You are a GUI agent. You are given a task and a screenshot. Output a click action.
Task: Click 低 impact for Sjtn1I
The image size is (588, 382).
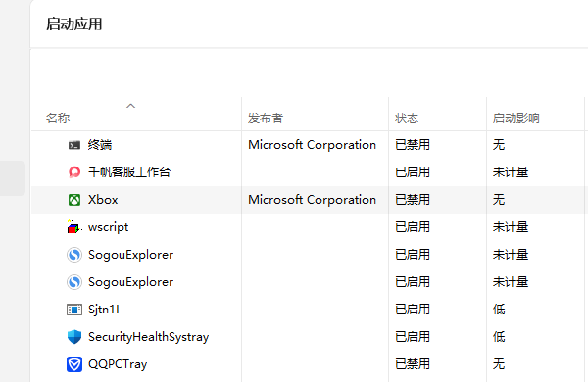499,310
